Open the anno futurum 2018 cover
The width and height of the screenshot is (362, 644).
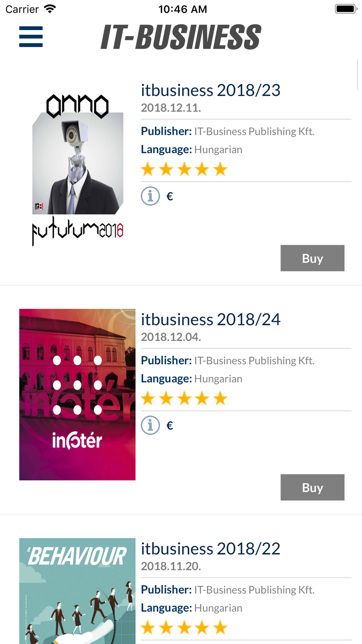coord(77,170)
